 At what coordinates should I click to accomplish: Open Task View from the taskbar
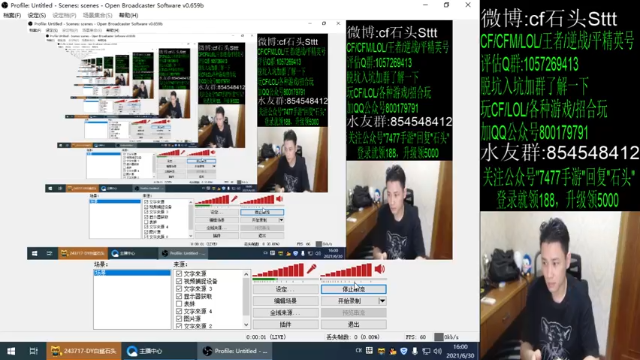pos(33,351)
